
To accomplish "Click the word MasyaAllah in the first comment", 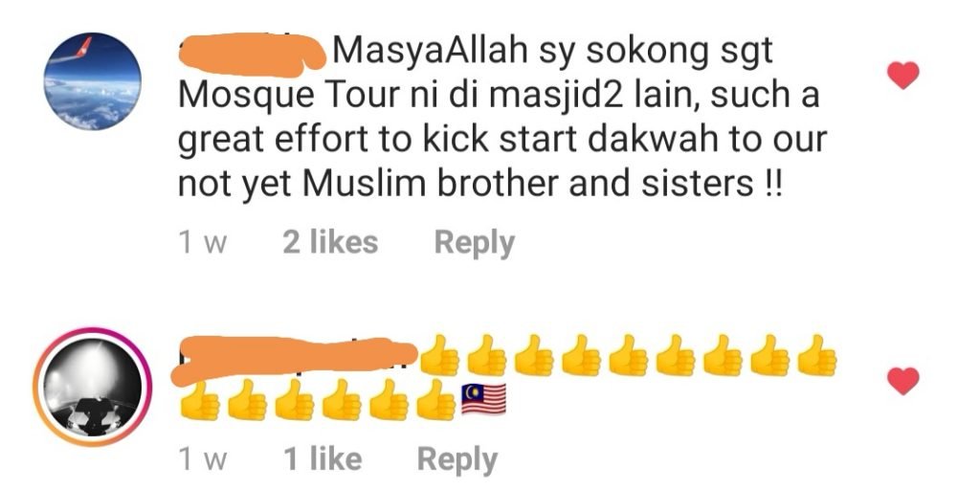I will tap(432, 52).
